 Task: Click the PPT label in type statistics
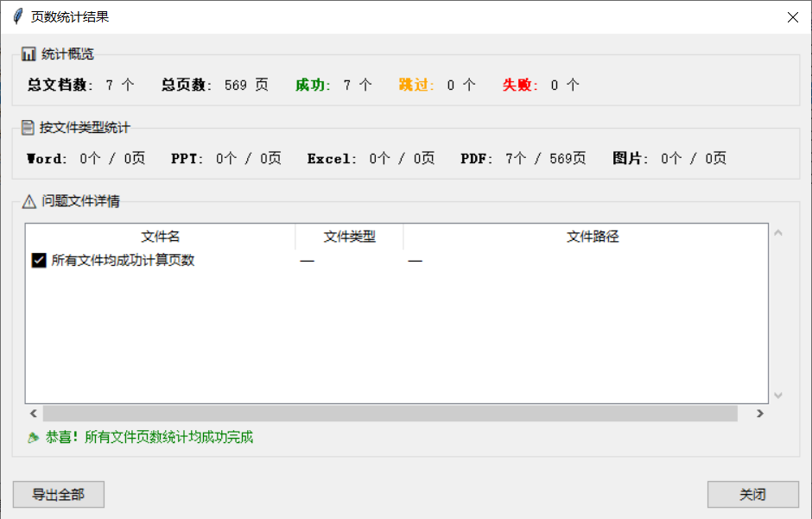[x=187, y=158]
